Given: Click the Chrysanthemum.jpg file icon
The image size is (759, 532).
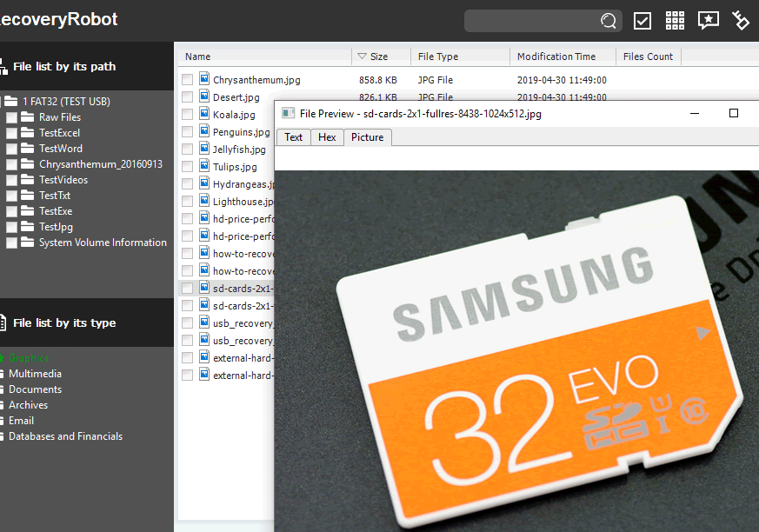Looking at the screenshot, I should coord(205,79).
